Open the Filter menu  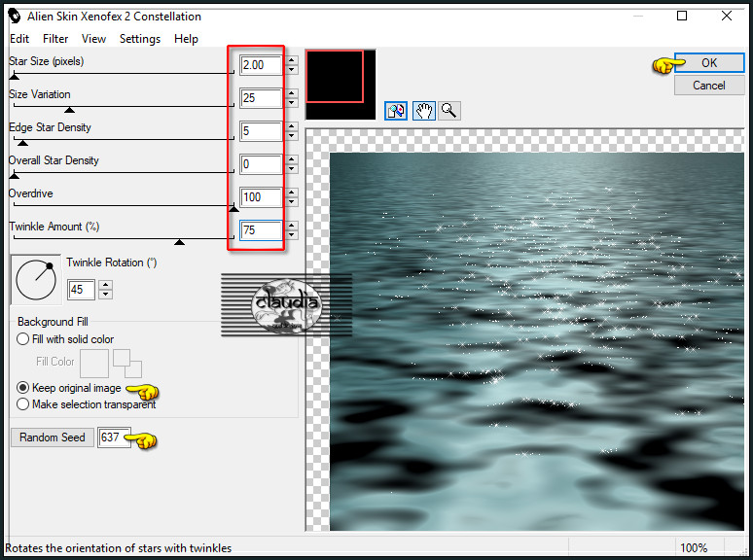pos(55,39)
